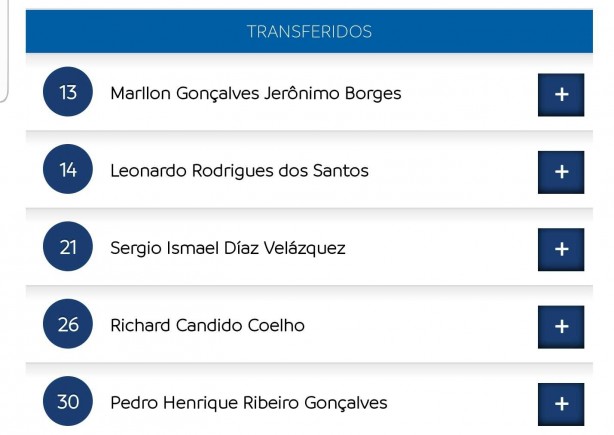Open Sergio Ismael Díaz Velázquez name
This screenshot has height=435, width=614.
(228, 248)
